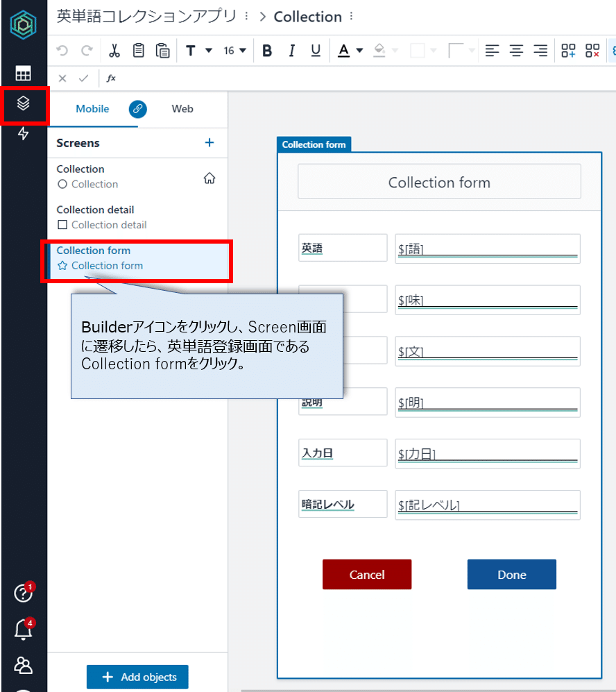
Task: Click the grid apps icon in sidebar
Action: [x=24, y=72]
